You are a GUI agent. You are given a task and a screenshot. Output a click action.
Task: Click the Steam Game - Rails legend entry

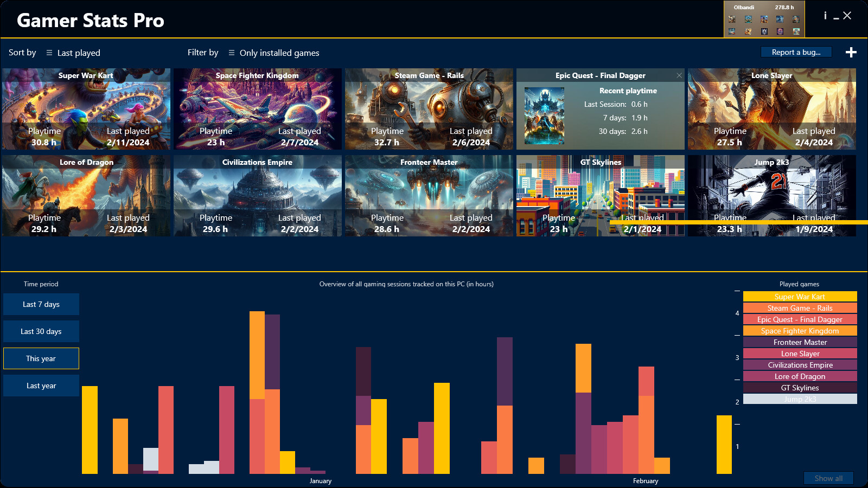pyautogui.click(x=800, y=308)
